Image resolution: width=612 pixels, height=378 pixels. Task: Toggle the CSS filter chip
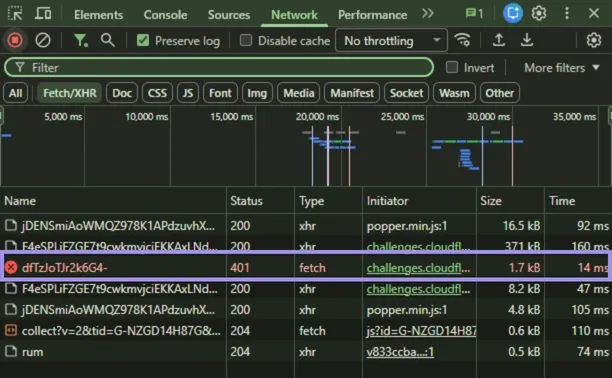click(157, 93)
